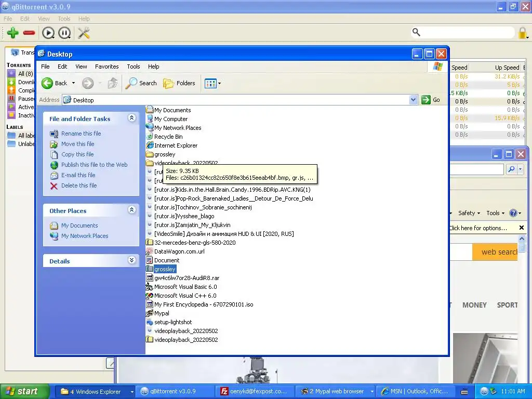Open qBittorrent options wrench icon
Screen dimensions: 532x399
[84, 33]
